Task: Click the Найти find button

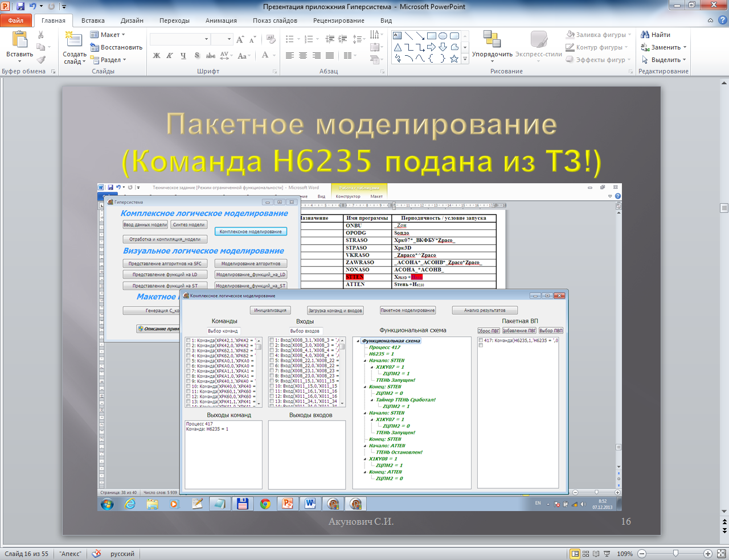Action: pos(656,35)
